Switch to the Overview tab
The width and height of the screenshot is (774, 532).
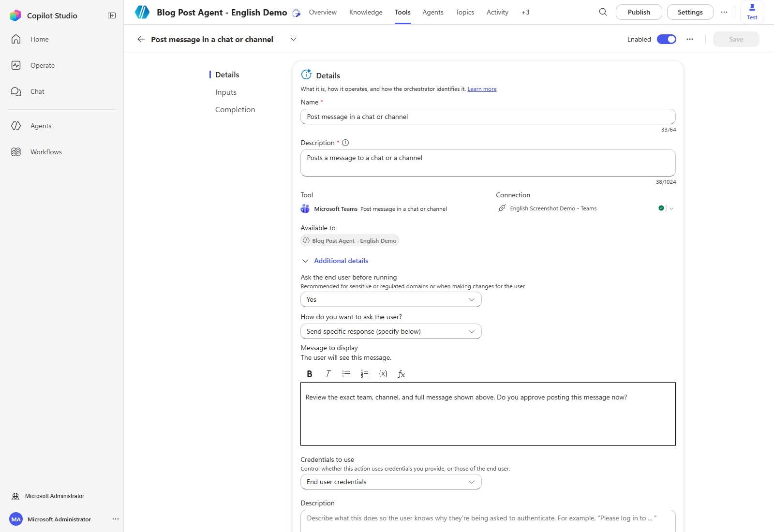click(323, 12)
